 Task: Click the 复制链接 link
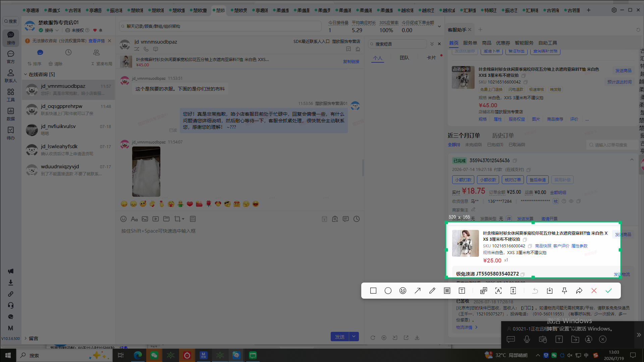pos(351,62)
